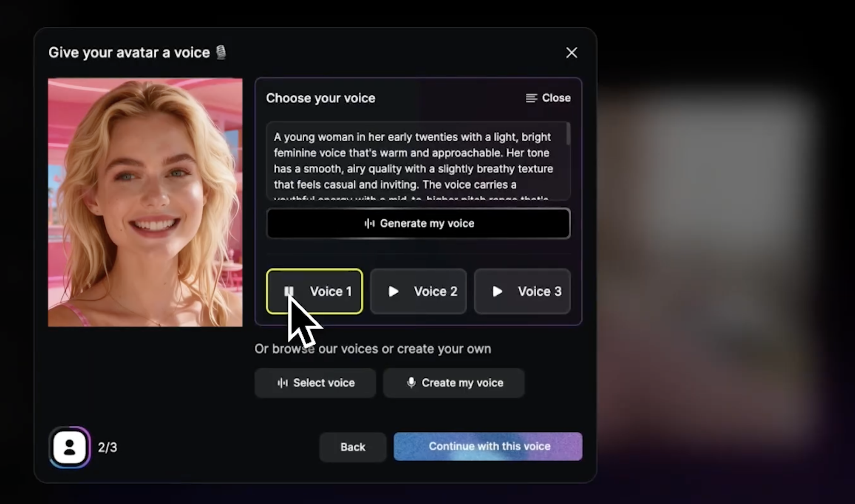This screenshot has width=855, height=504.
Task: Play Voice 3 preview icon
Action: [x=497, y=291]
